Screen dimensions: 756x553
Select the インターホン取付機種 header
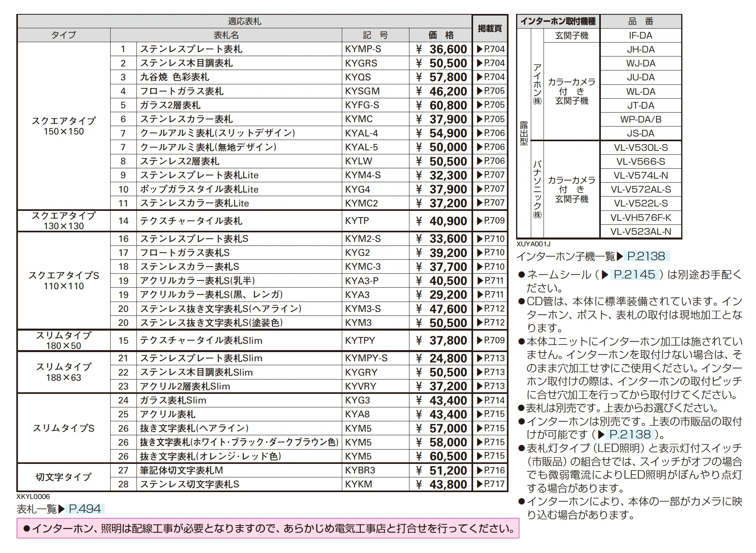558,21
